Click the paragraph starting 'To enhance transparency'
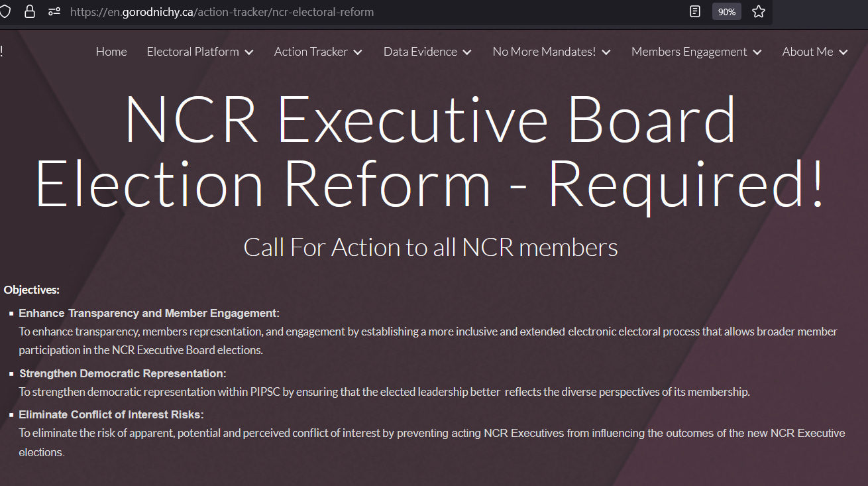Image resolution: width=868 pixels, height=486 pixels. [428, 340]
